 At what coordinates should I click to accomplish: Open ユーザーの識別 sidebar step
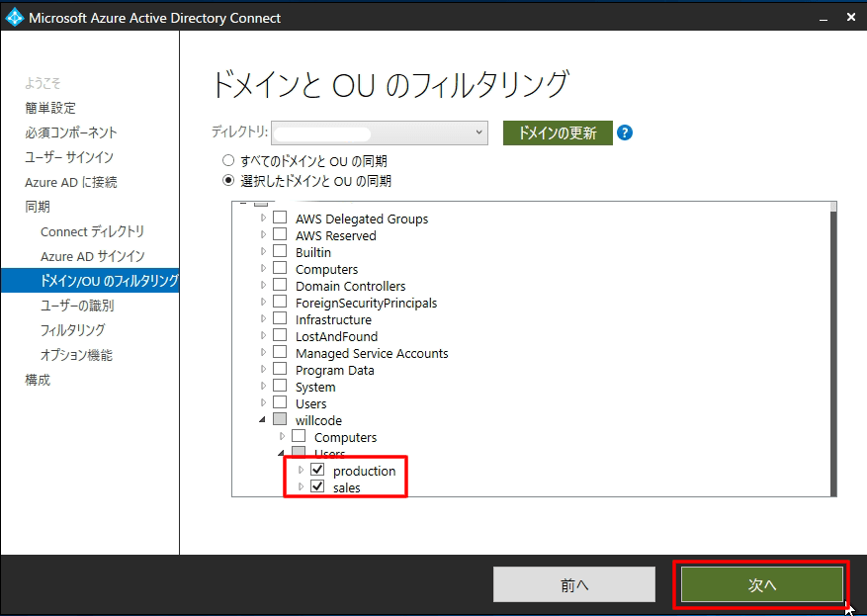point(77,306)
